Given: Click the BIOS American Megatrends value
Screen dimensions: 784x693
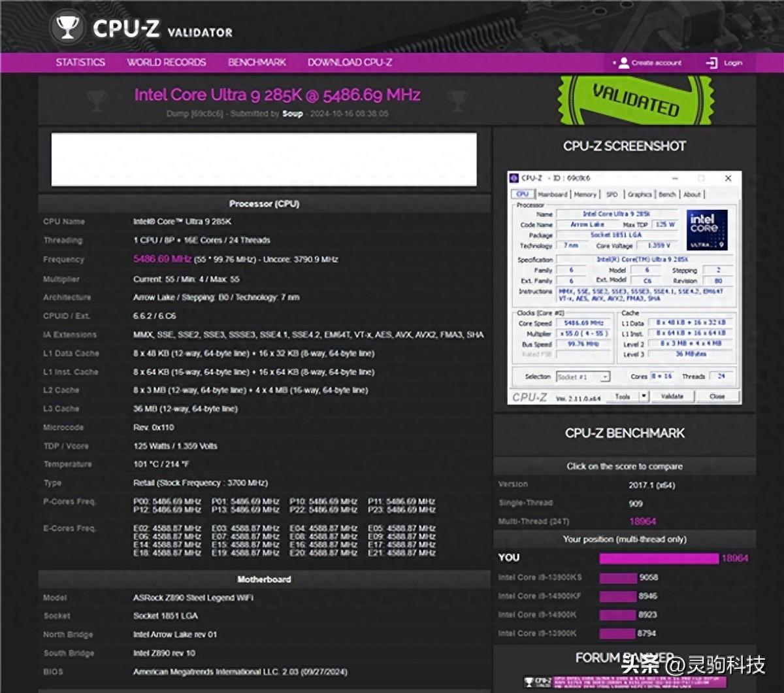Looking at the screenshot, I should [x=240, y=671].
